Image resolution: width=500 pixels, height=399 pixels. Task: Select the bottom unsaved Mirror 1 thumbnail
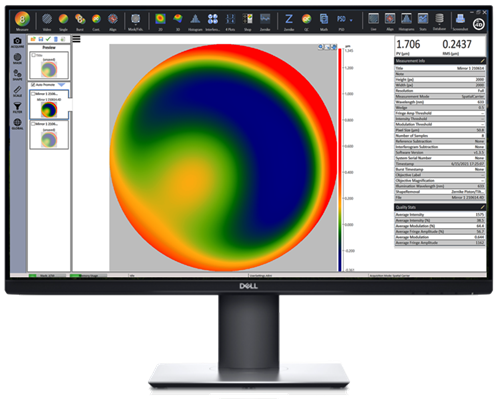click(49, 134)
